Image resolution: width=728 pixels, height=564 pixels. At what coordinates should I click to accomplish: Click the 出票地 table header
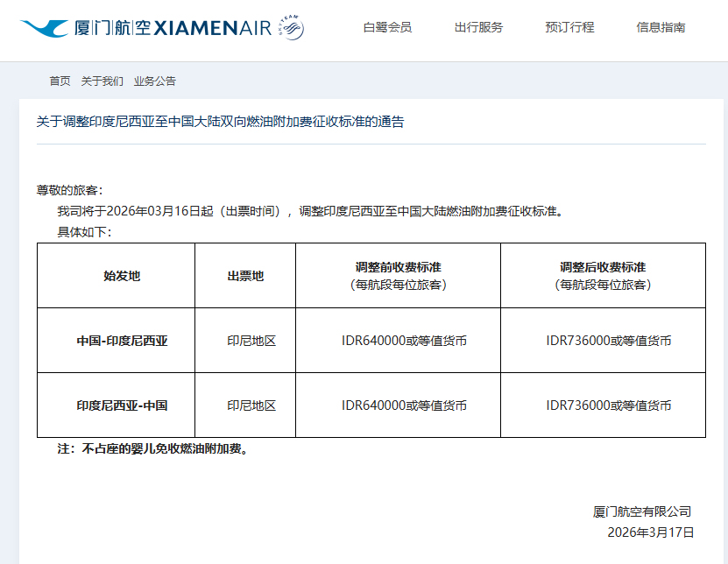pyautogui.click(x=245, y=276)
